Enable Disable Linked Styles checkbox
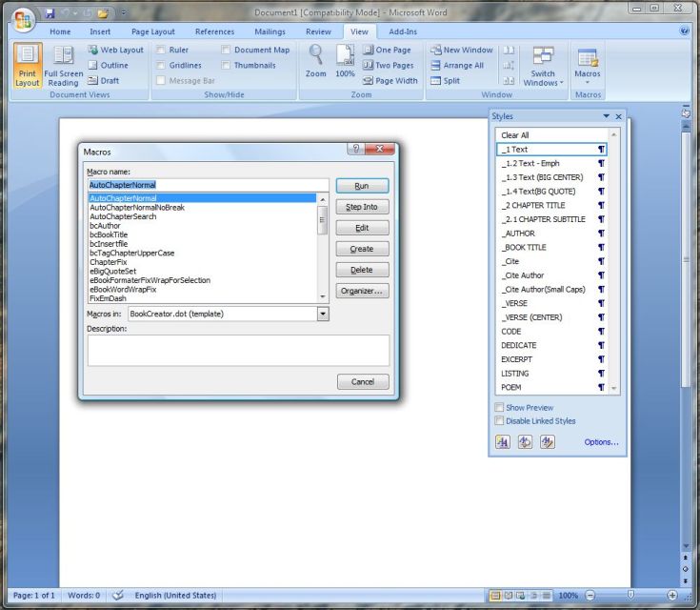The height and width of the screenshot is (610, 700). click(499, 420)
